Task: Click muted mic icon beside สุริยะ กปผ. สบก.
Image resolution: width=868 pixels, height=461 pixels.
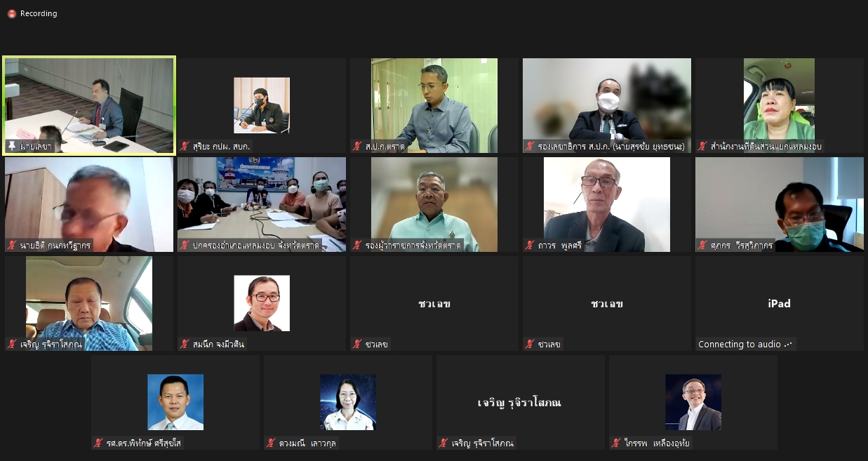Action: click(185, 146)
